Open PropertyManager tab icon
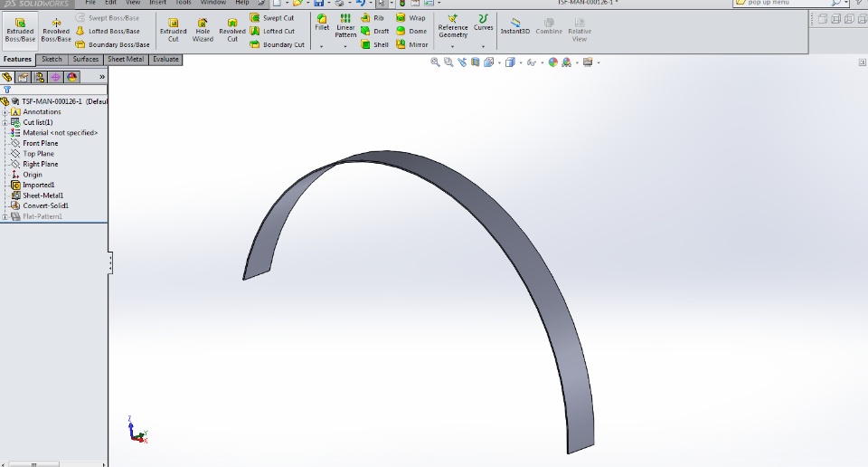The image size is (868, 467). tap(24, 77)
